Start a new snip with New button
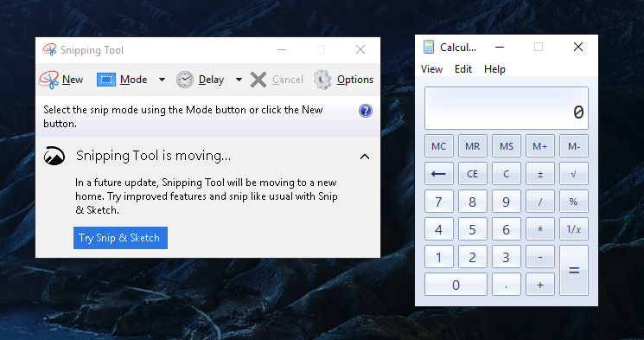644x340 pixels. click(x=61, y=80)
